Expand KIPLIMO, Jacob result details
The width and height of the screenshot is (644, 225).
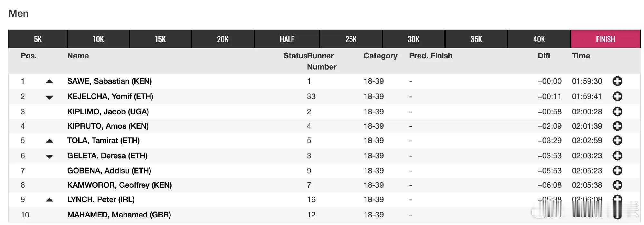click(617, 112)
